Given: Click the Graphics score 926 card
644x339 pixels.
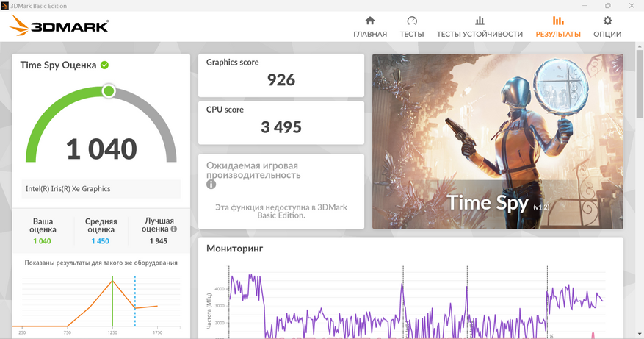Looking at the screenshot, I should pyautogui.click(x=281, y=75).
